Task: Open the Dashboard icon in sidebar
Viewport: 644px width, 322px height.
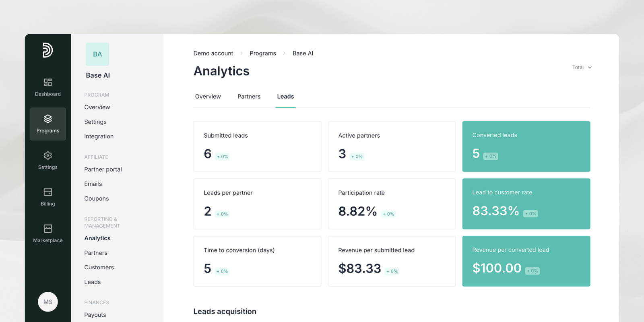Action: [x=48, y=83]
